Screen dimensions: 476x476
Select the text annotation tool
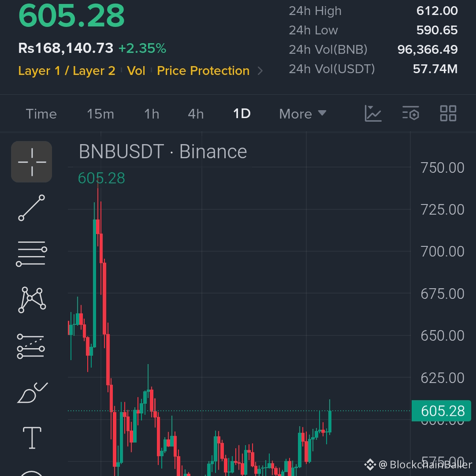tap(32, 438)
